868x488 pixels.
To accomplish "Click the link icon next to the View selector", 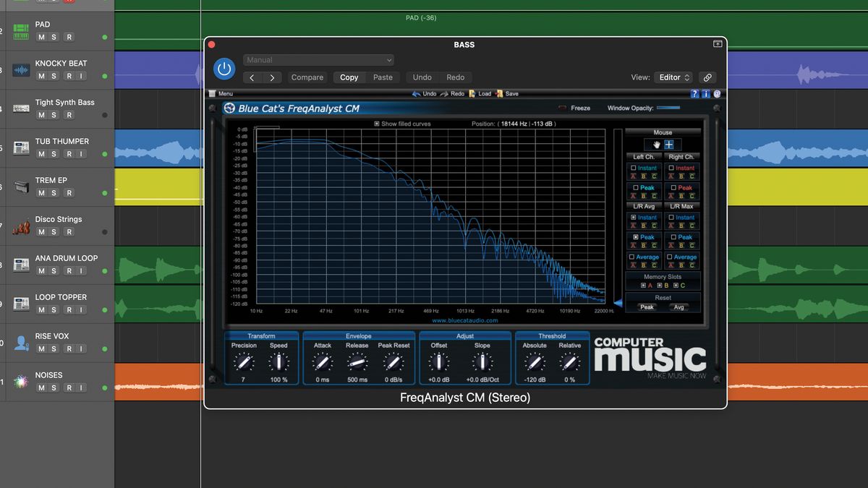I will [707, 77].
